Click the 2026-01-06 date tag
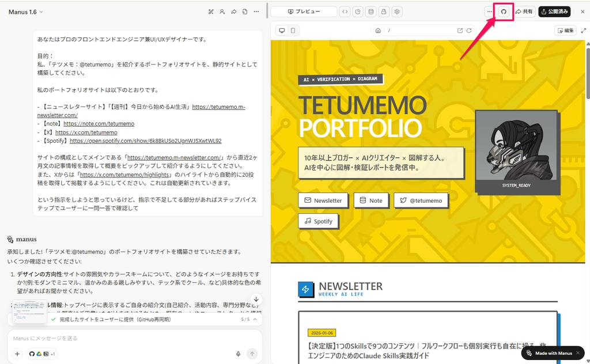Viewport: 590px width, 364px height. (x=322, y=333)
